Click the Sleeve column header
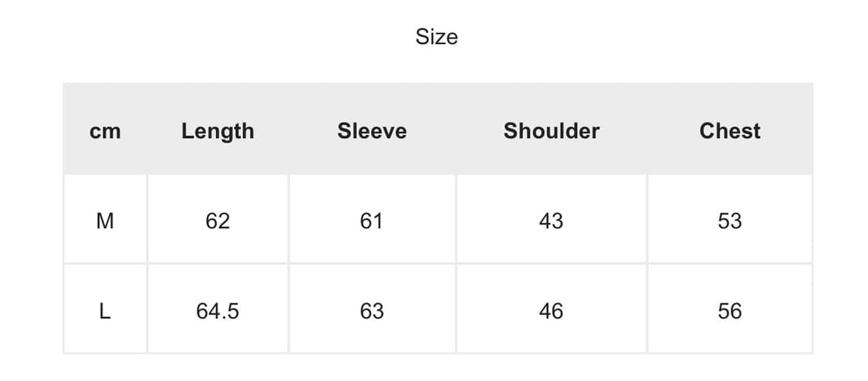 click(371, 132)
